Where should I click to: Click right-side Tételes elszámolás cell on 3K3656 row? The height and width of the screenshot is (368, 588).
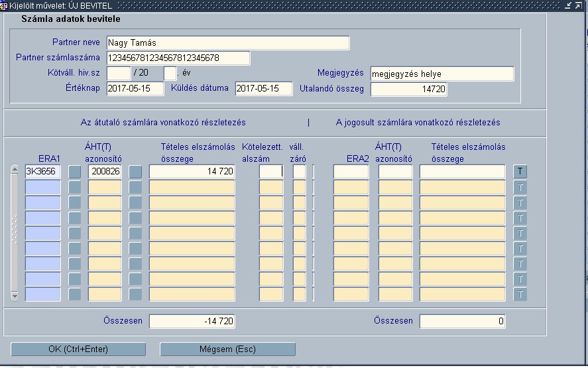[462, 172]
